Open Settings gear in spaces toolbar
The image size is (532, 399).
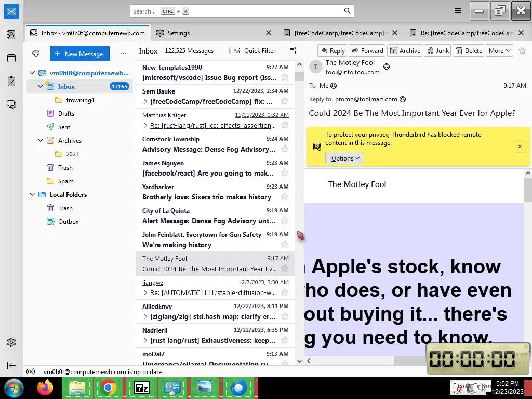tap(11, 342)
